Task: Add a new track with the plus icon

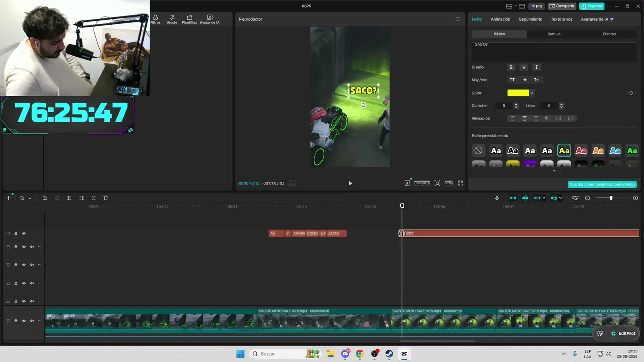Action: coord(8,198)
